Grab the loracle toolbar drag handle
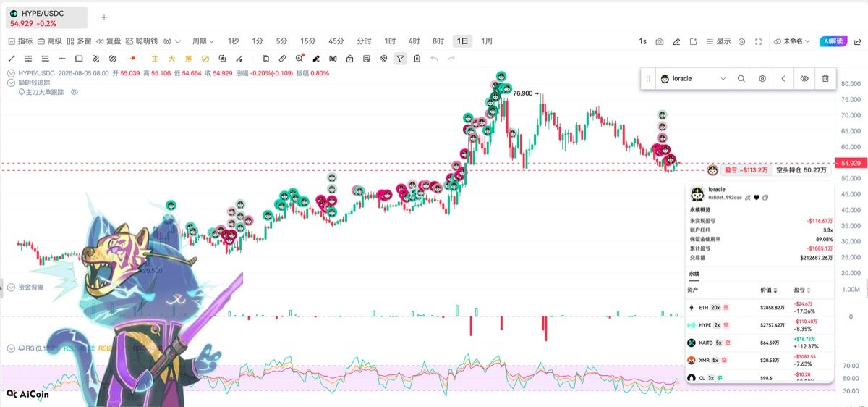The width and height of the screenshot is (868, 407). tap(649, 78)
